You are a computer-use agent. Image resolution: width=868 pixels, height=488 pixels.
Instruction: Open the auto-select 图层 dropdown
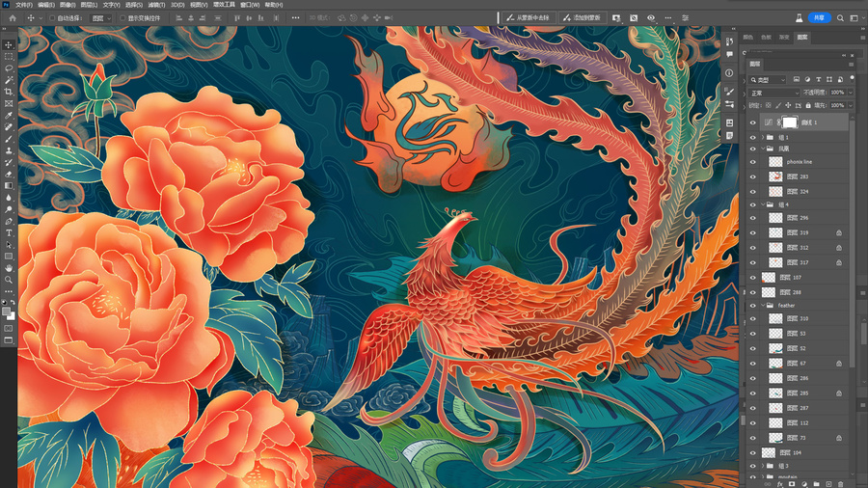click(x=100, y=18)
